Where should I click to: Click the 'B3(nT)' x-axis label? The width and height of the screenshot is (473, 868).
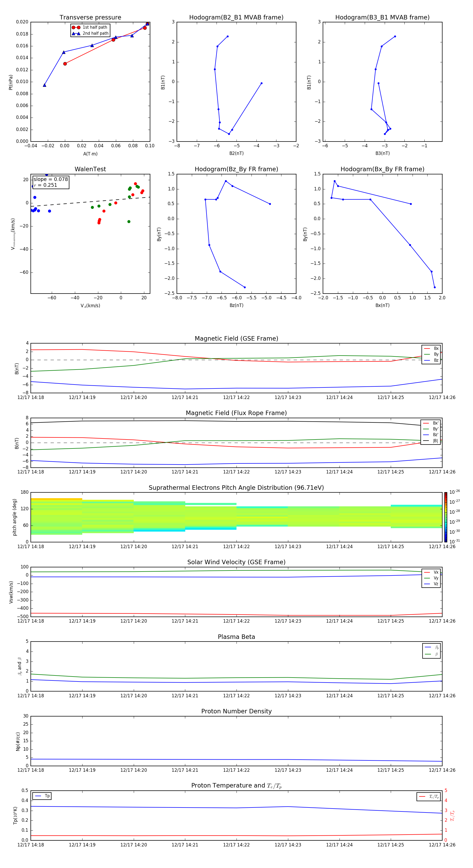(x=382, y=153)
